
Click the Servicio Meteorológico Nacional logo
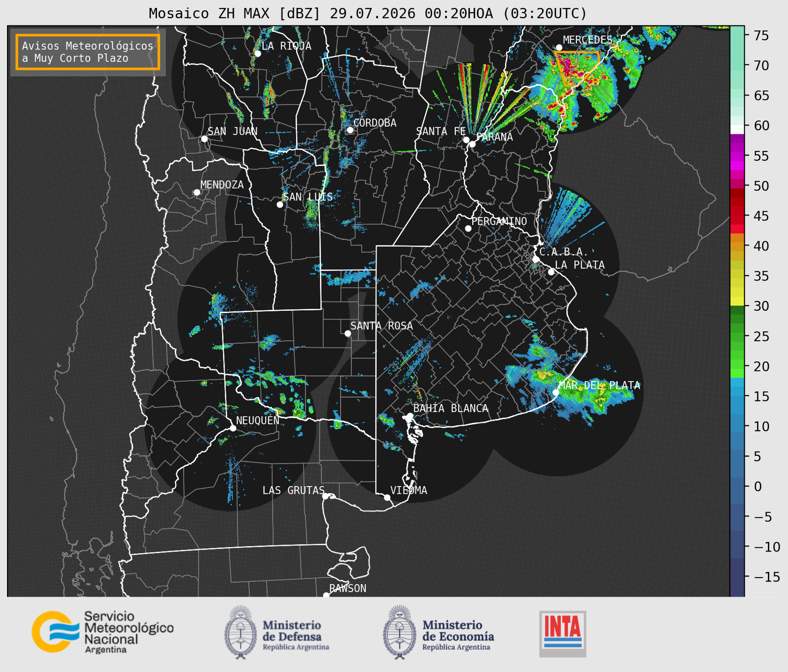(x=103, y=632)
